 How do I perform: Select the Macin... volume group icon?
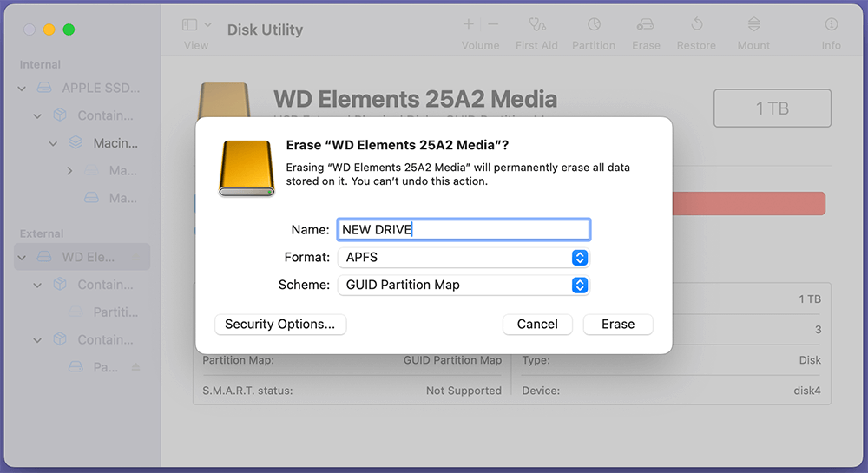click(76, 142)
